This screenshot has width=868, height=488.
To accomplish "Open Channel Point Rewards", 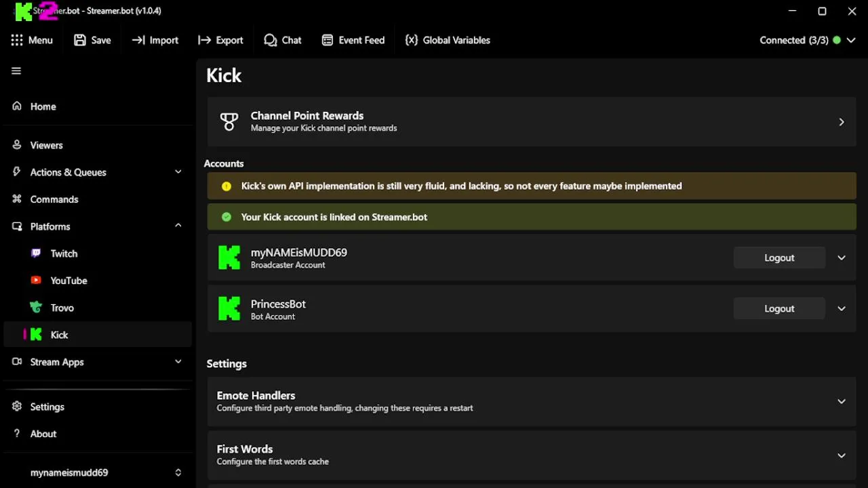I will (532, 122).
